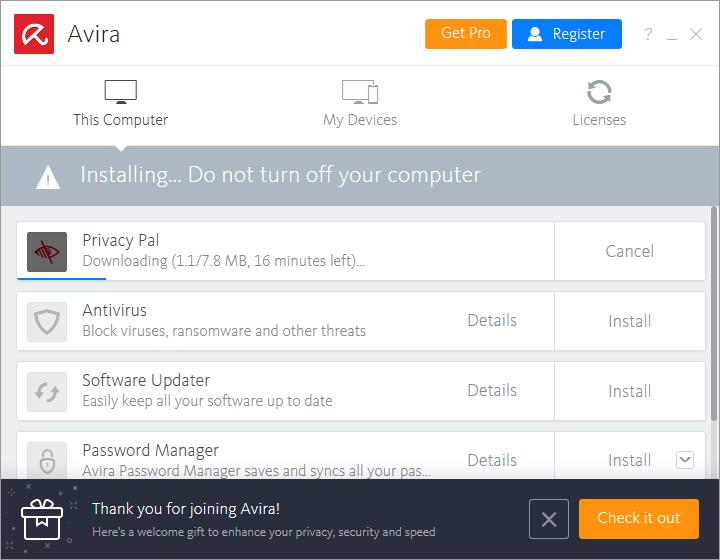
Task: Install the Antivirus module
Action: [629, 321]
